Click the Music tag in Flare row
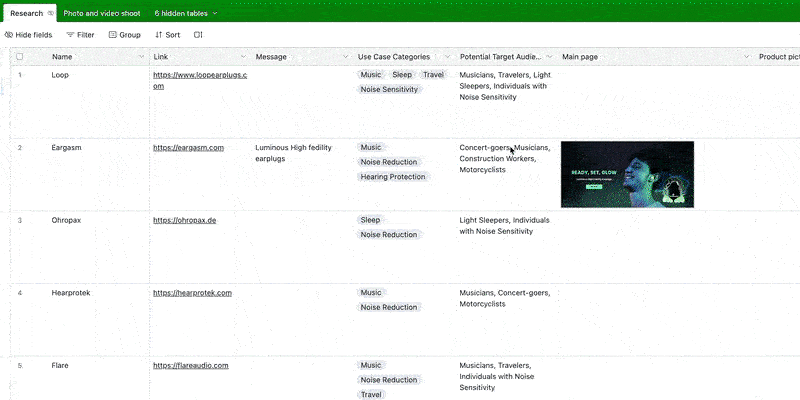This screenshot has width=800, height=400. click(371, 365)
